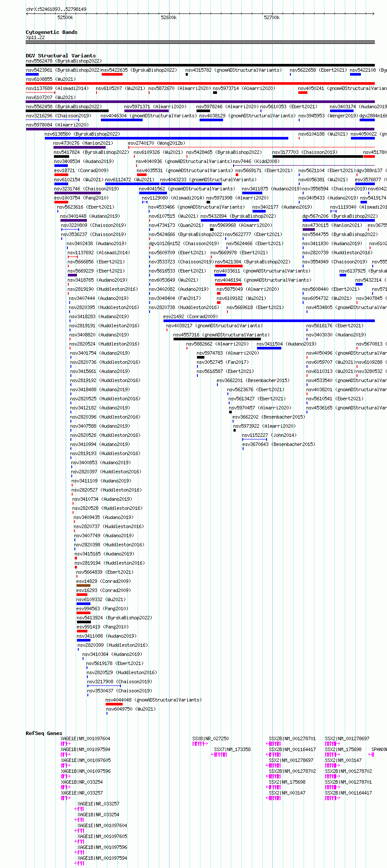Select the 52700k ruler tick label
The height and width of the screenshot is (868, 387).
click(x=272, y=17)
